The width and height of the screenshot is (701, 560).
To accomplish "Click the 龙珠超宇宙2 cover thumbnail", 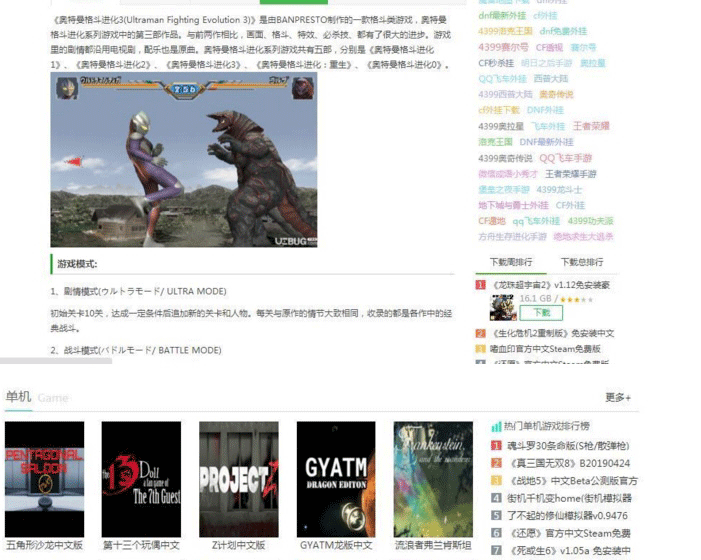I will pyautogui.click(x=503, y=307).
